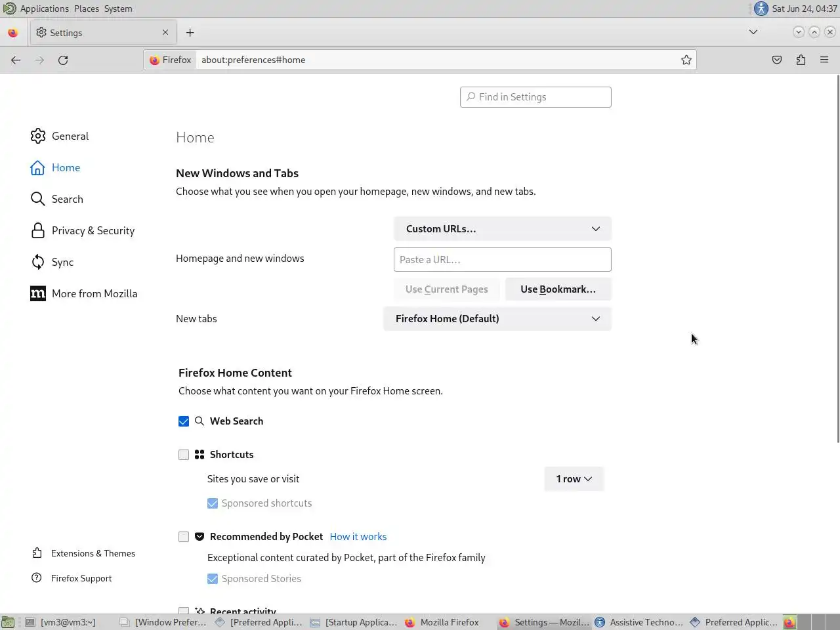The width and height of the screenshot is (840, 630).
Task: Click the Firefox icon at the taskbar's right end
Action: click(x=789, y=622)
